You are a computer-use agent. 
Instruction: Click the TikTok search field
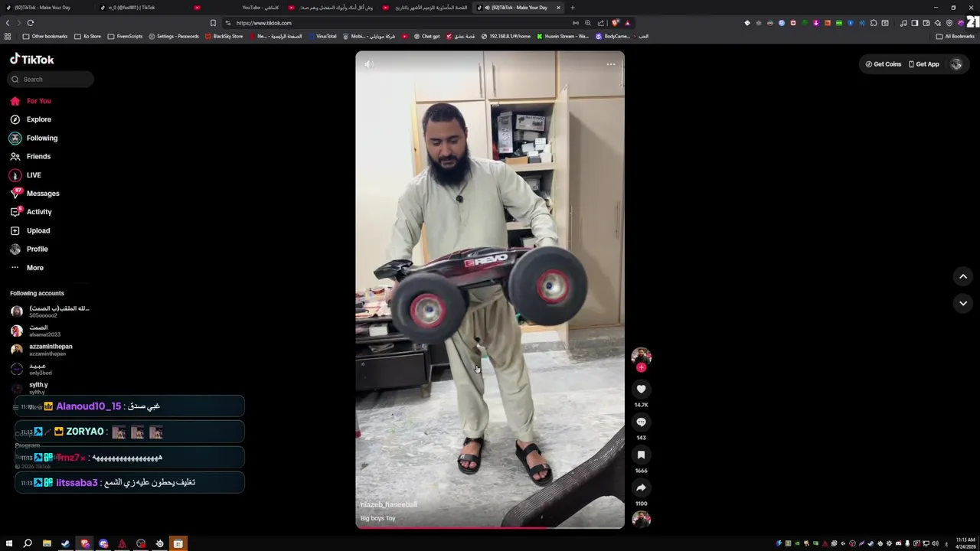tap(52, 79)
